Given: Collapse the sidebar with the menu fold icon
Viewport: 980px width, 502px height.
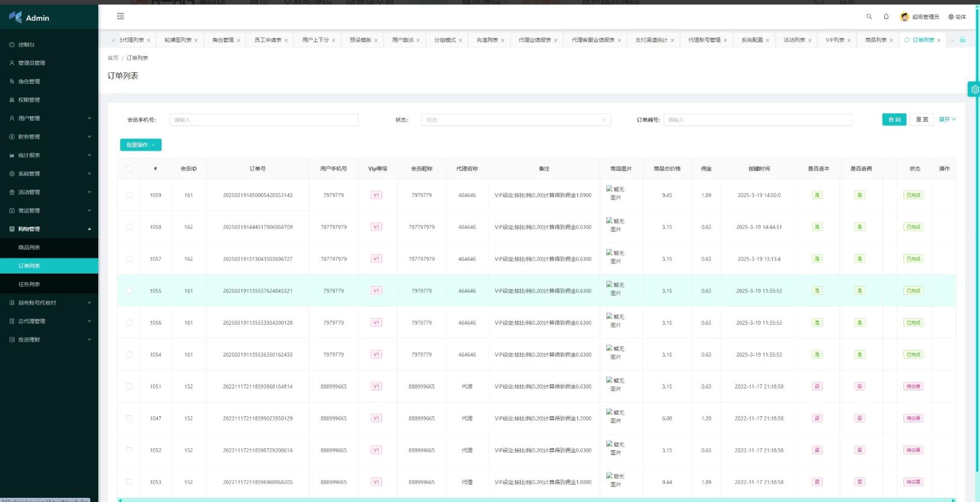Looking at the screenshot, I should 121,16.
